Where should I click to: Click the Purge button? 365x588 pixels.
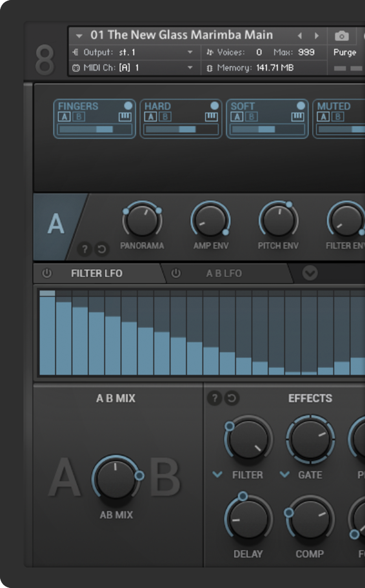[345, 52]
